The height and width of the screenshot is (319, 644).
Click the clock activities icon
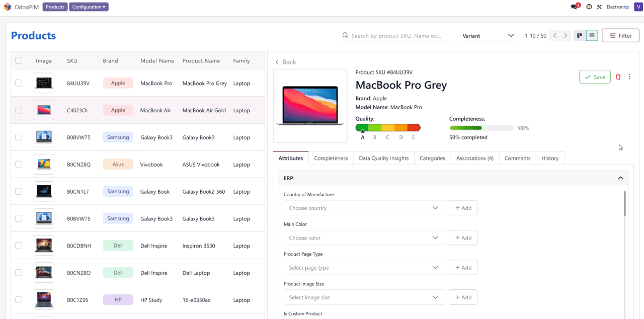pos(589,7)
